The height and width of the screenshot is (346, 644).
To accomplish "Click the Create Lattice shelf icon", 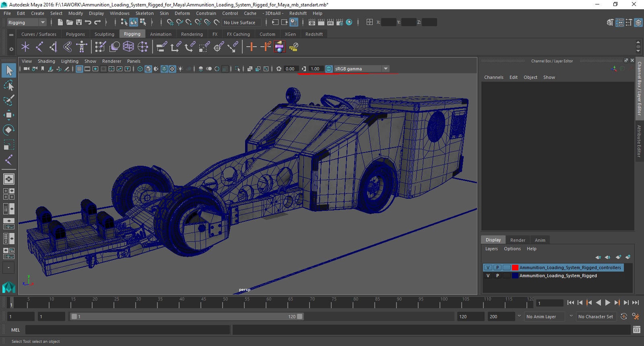I will click(128, 47).
